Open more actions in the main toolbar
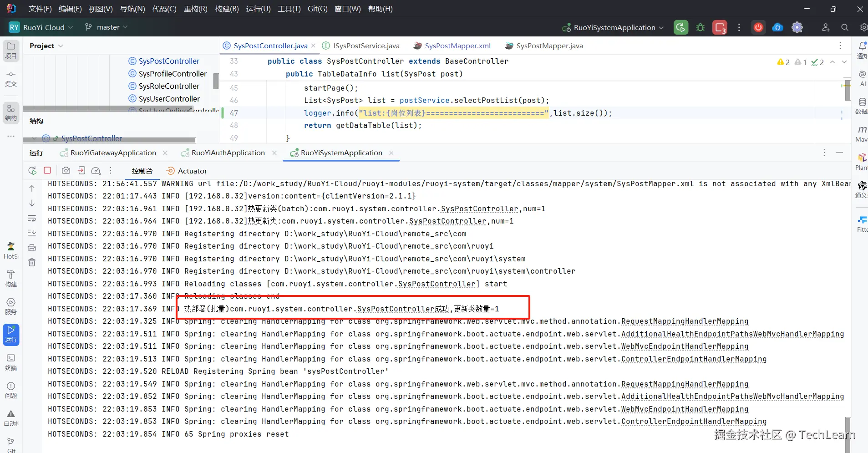Image resolution: width=868 pixels, height=453 pixels. (739, 27)
